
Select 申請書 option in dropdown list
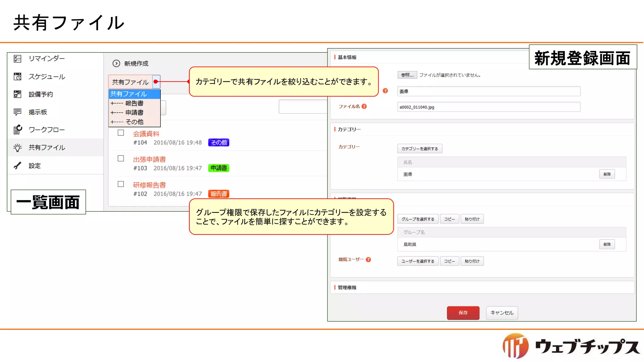point(135,112)
